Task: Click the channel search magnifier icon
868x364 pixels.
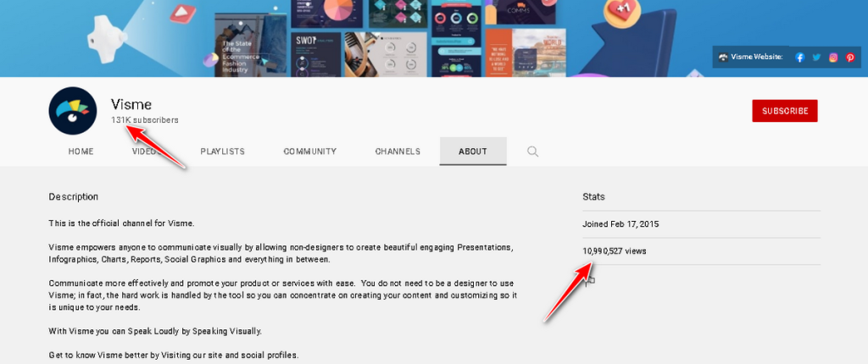Action: coord(533,152)
